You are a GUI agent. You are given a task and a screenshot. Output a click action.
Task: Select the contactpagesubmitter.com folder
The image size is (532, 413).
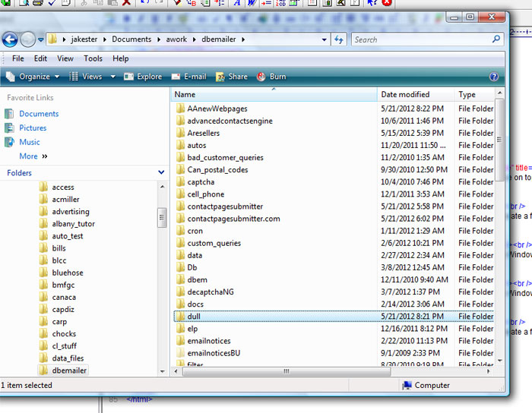click(233, 219)
